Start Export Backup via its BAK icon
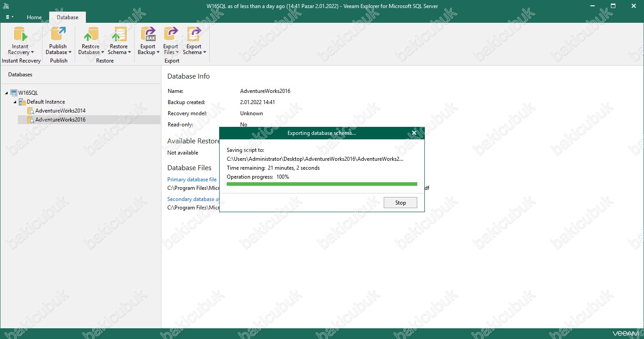Screen dimensions: 644x339 148,34
